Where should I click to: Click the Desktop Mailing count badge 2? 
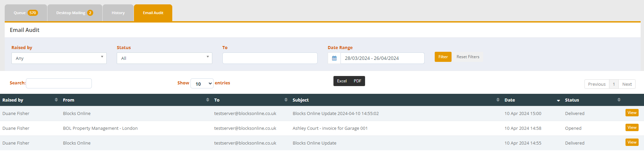pos(90,13)
